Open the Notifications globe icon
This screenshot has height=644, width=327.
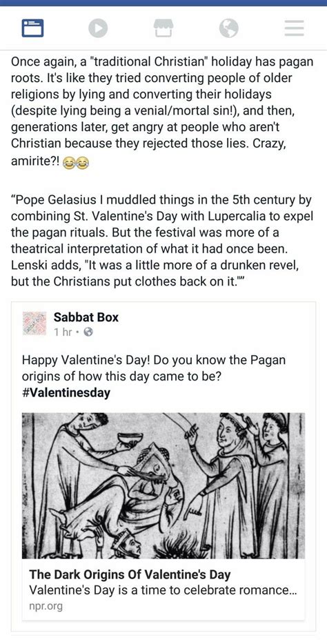pos(229,28)
